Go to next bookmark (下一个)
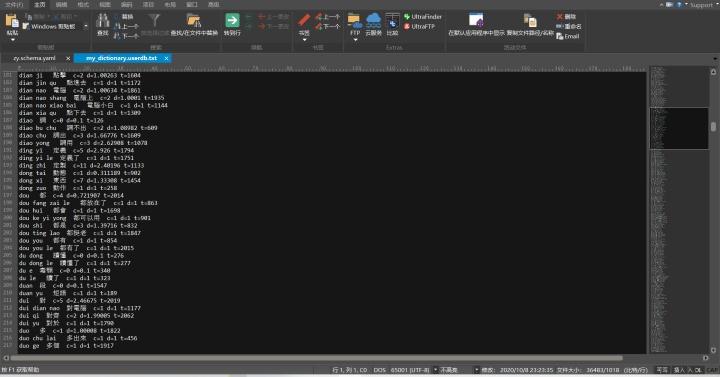 tap(328, 26)
